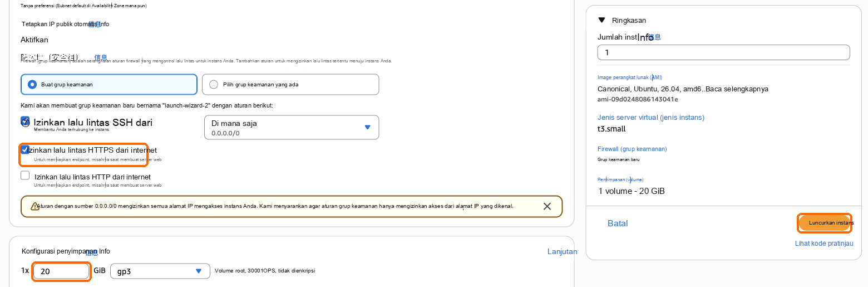This screenshot has height=287, width=868.
Task: Dismiss the 0.0.0.0/0 warning banner
Action: tap(547, 206)
